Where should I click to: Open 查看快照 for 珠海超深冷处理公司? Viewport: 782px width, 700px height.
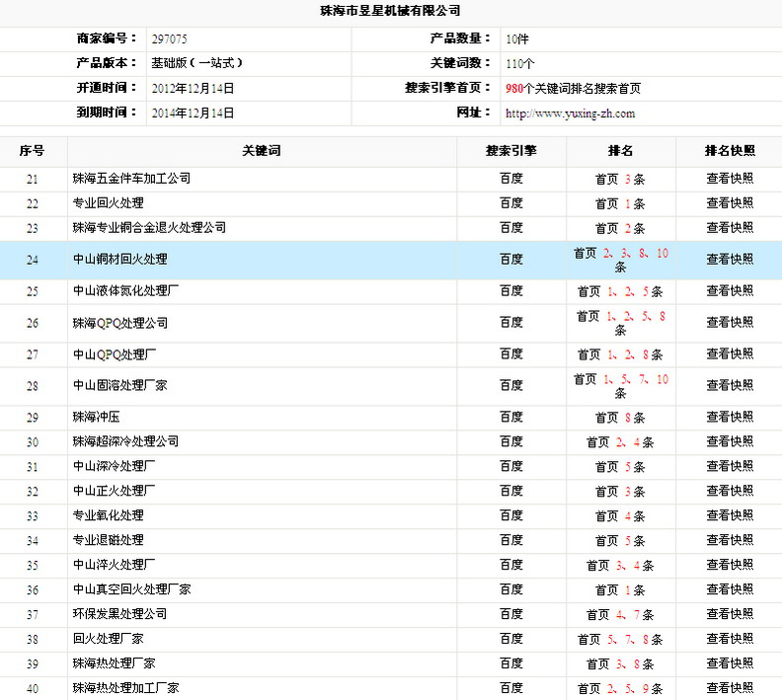(x=730, y=441)
